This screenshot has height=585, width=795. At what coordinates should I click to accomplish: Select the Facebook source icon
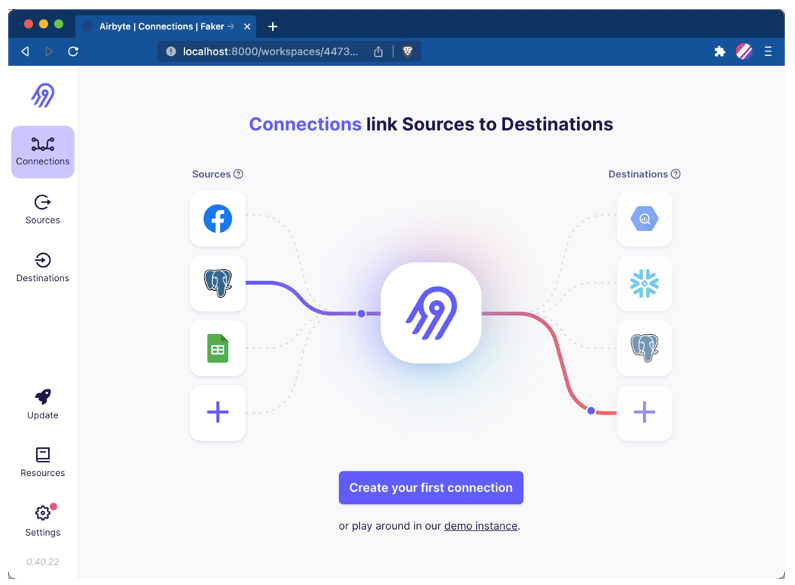(218, 219)
